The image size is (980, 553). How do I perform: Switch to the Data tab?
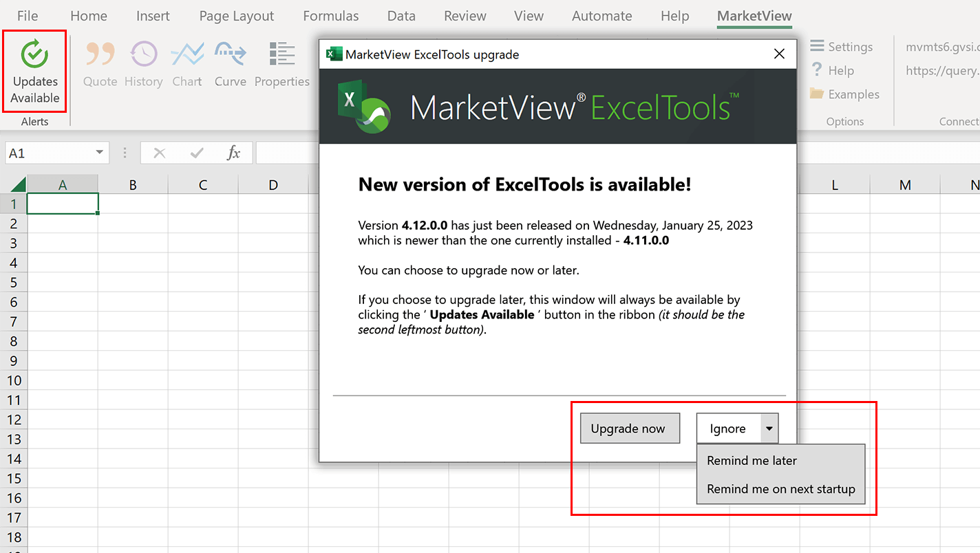[x=401, y=16]
